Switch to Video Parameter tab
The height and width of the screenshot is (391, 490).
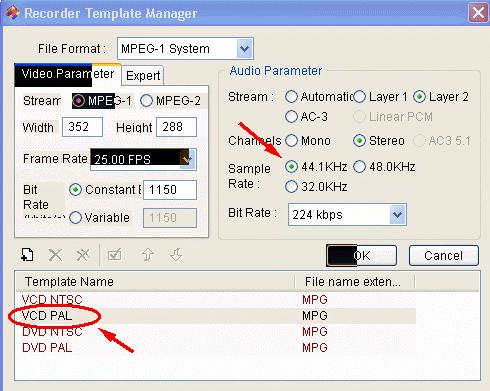(68, 74)
